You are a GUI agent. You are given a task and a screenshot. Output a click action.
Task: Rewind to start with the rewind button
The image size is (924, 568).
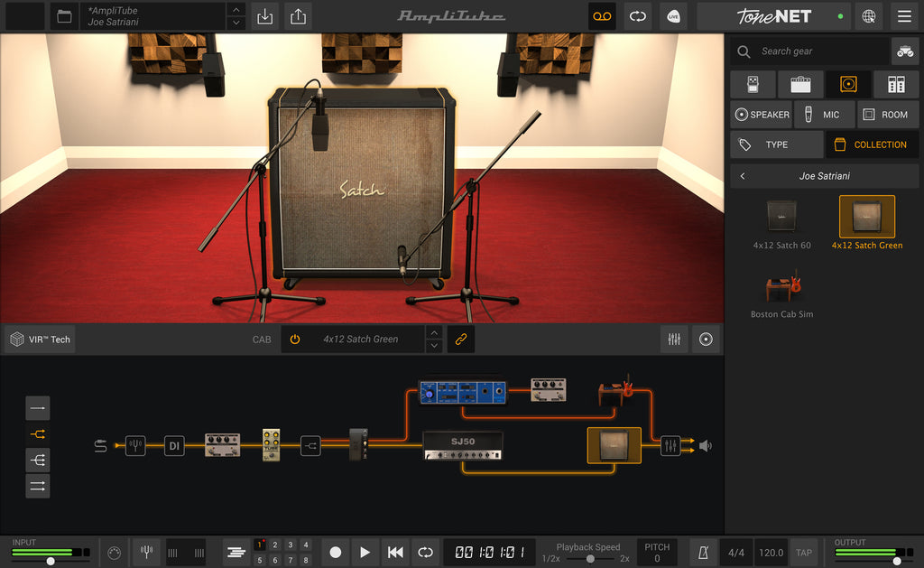pyautogui.click(x=395, y=553)
